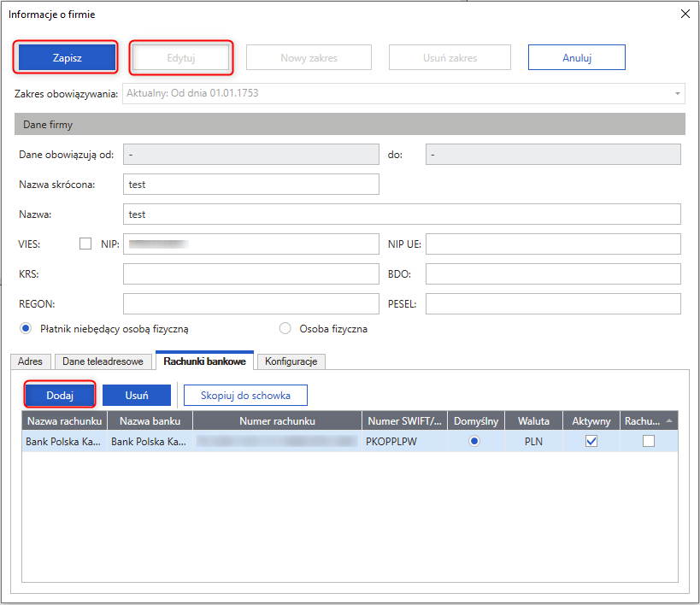Open the Zakres obowiązywania dropdown
The image size is (700, 605).
(403, 93)
